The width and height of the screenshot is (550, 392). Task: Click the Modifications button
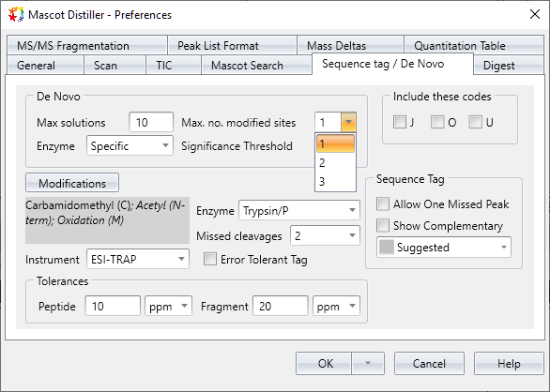pyautogui.click(x=72, y=183)
